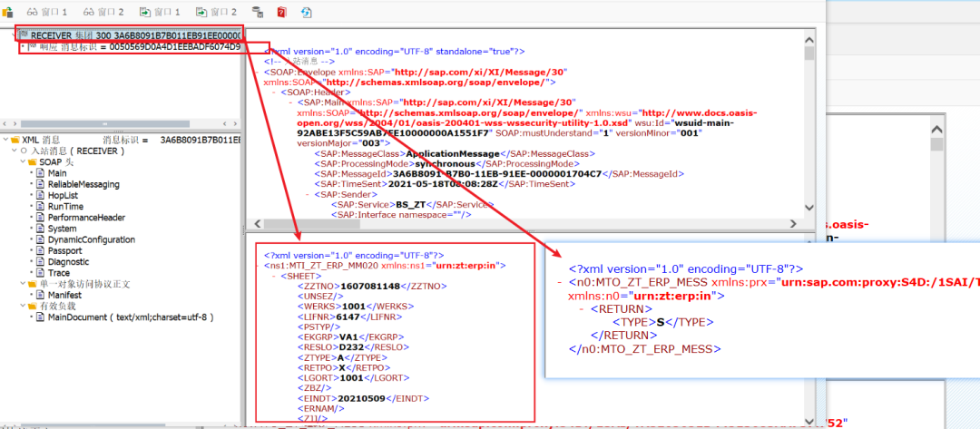980x429 pixels.
Task: Download window 1 using the export icon
Action: pos(160,12)
